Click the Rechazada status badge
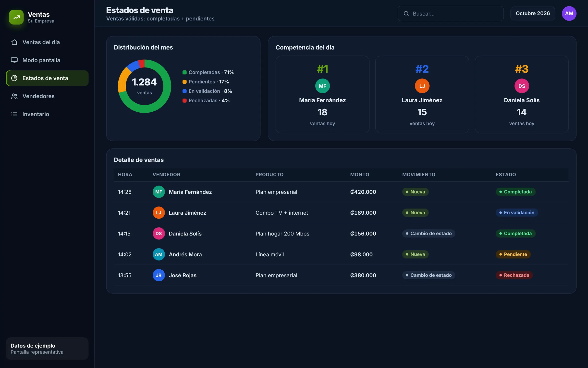This screenshot has height=368, width=588. point(514,275)
